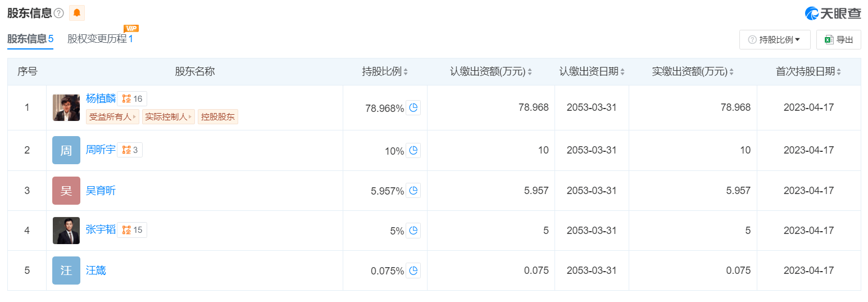Viewport: 868px width, 302px height.
Task: Click 杨植麟's avatar photo
Action: tap(66, 107)
